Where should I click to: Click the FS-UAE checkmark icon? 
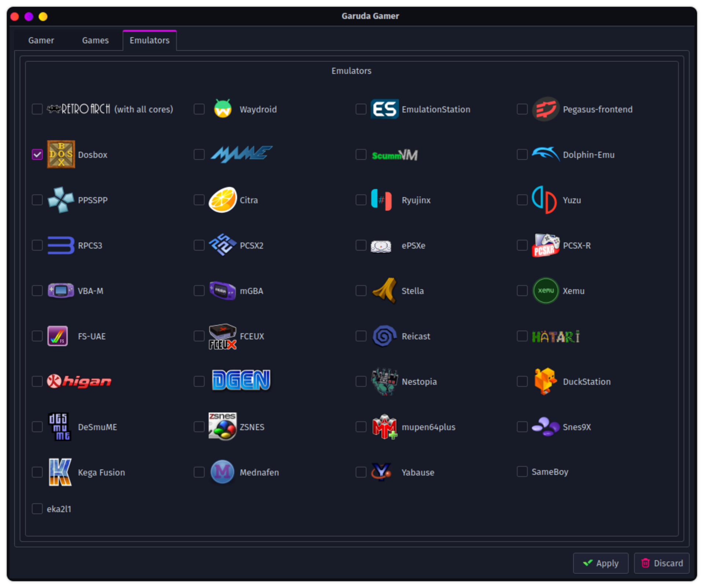click(x=58, y=336)
